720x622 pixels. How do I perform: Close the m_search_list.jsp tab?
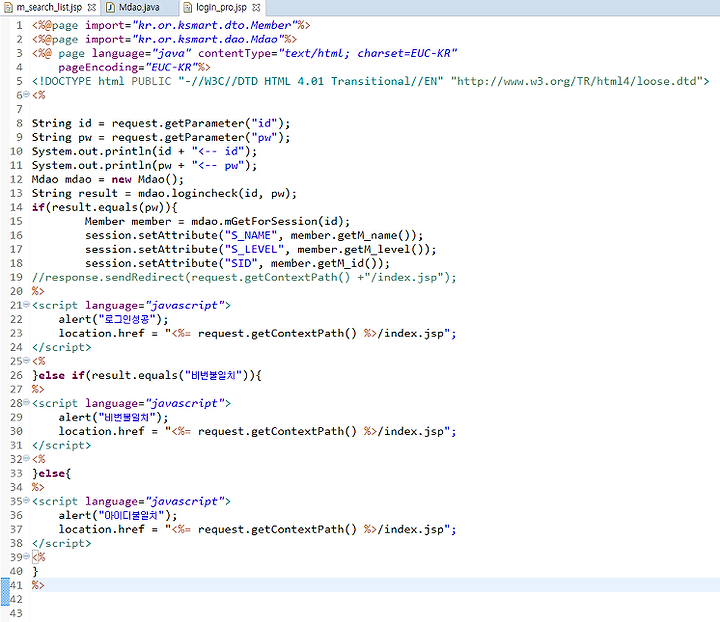tap(92, 7)
